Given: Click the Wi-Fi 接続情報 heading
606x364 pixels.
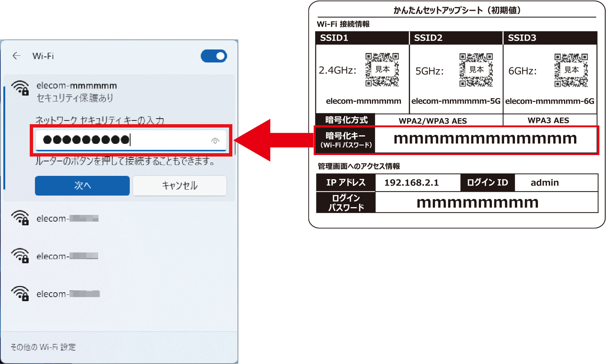Looking at the screenshot, I should coord(343,24).
